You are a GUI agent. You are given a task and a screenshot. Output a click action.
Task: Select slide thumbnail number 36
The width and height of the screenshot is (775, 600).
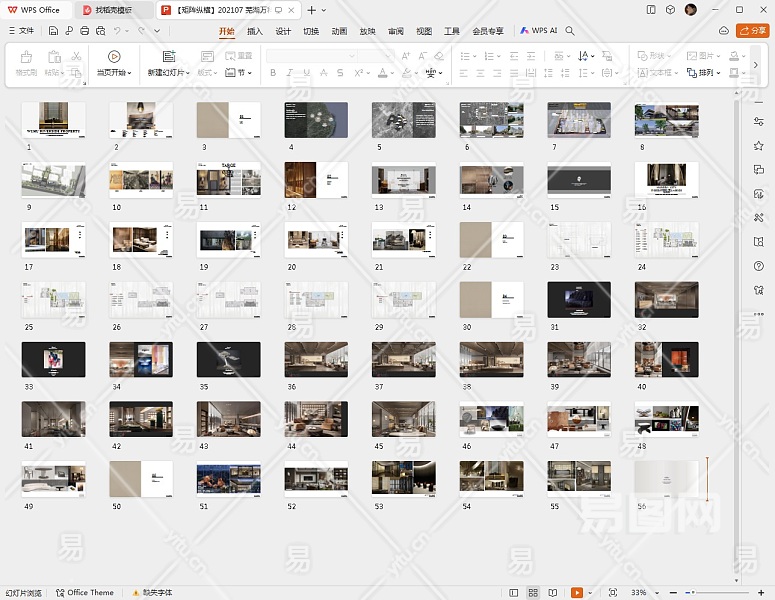pos(316,360)
